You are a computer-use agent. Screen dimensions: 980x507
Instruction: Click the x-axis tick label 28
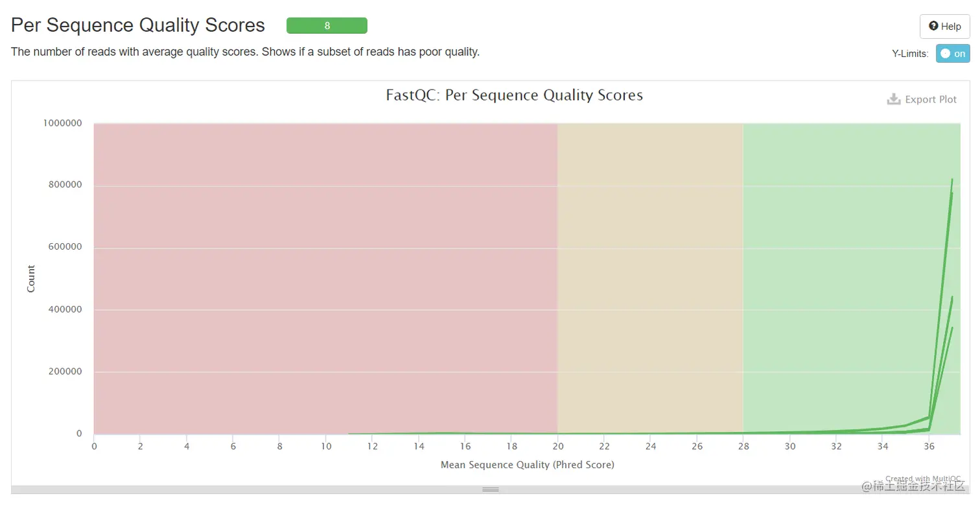(x=743, y=446)
